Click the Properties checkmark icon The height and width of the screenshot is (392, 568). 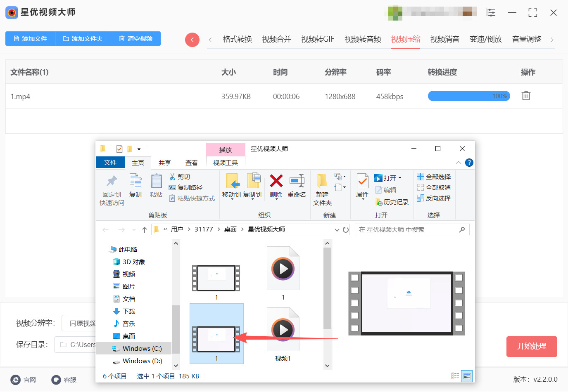tap(362, 181)
